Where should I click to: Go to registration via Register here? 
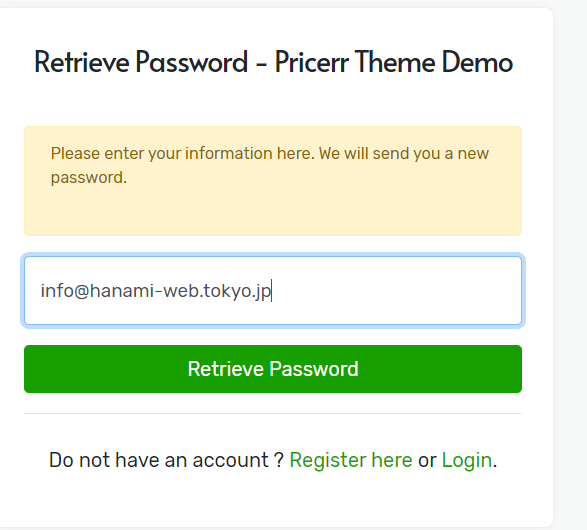pyautogui.click(x=351, y=460)
